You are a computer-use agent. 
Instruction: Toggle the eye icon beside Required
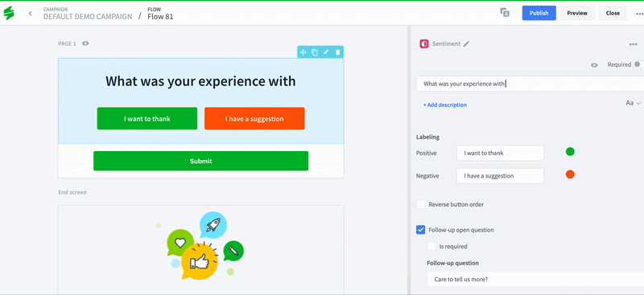click(594, 65)
